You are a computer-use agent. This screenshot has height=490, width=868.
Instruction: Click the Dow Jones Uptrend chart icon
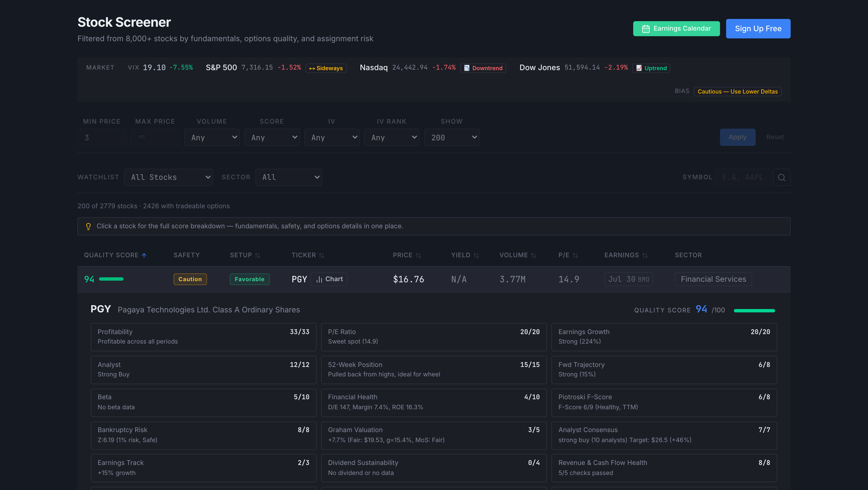coord(639,68)
